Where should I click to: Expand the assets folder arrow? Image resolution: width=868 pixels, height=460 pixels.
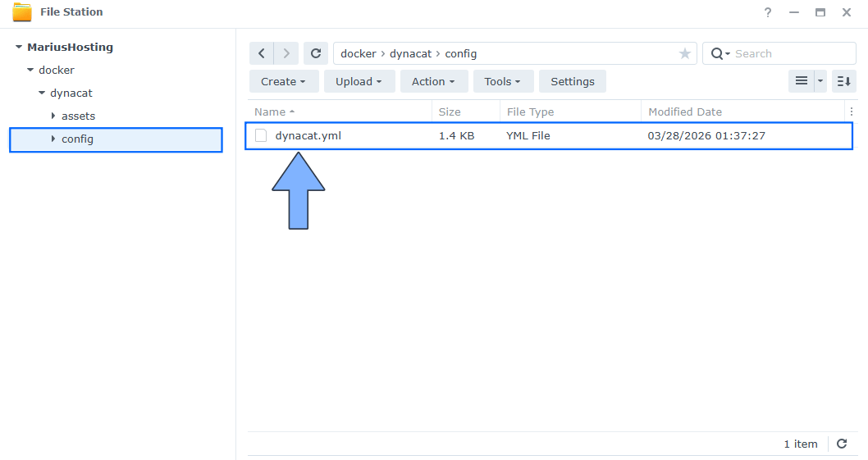[x=53, y=116]
